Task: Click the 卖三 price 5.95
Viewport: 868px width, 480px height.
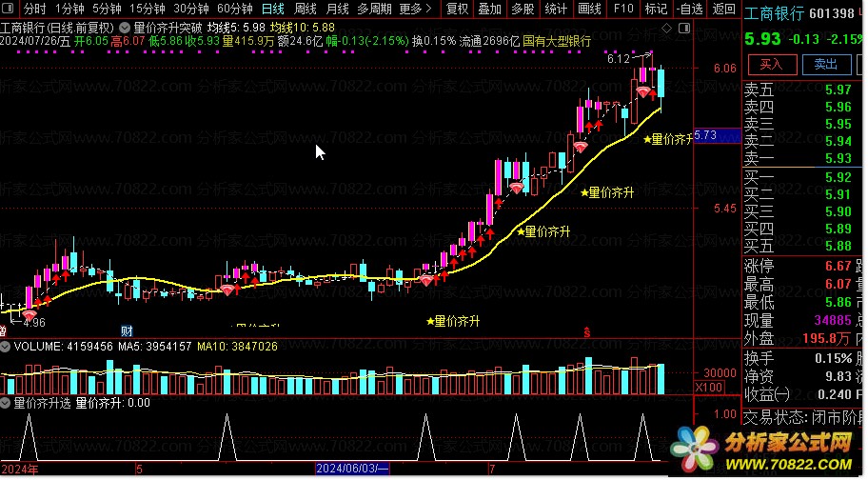Action: click(x=838, y=124)
